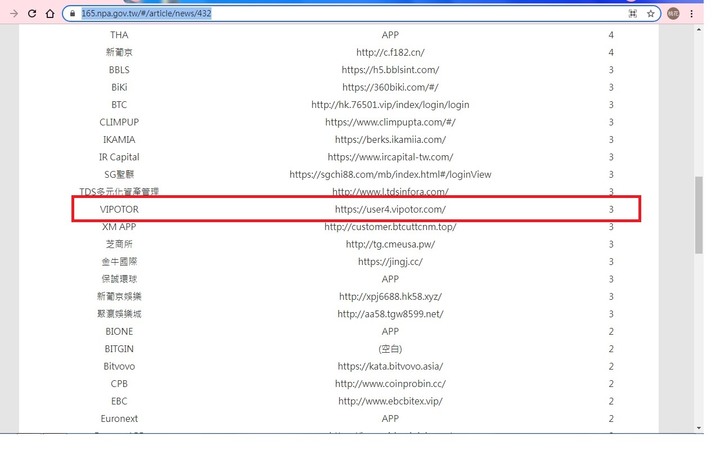This screenshot has height=450, width=720.
Task: Select the http://customer.btcuttcnm.top/ URL text
Action: tap(390, 227)
